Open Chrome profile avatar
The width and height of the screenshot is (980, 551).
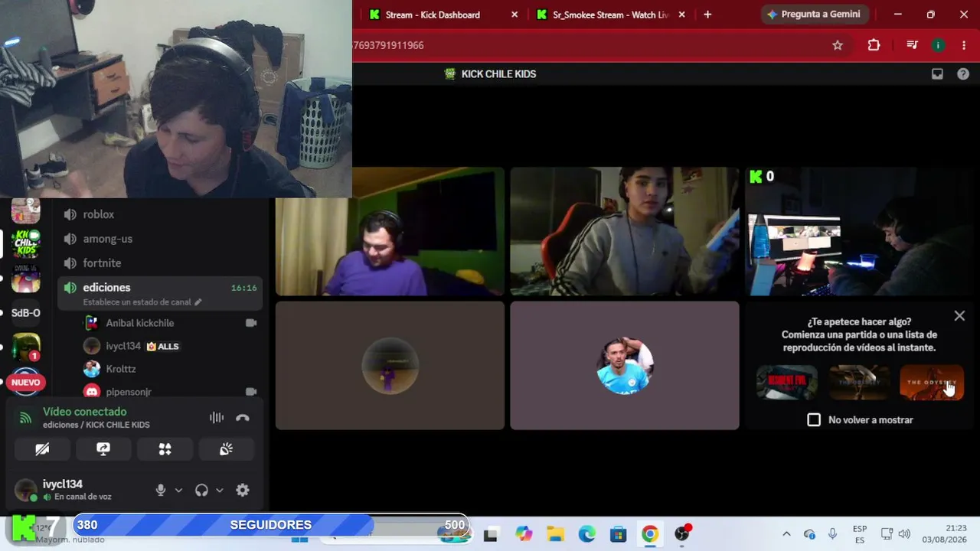pyautogui.click(x=938, y=45)
